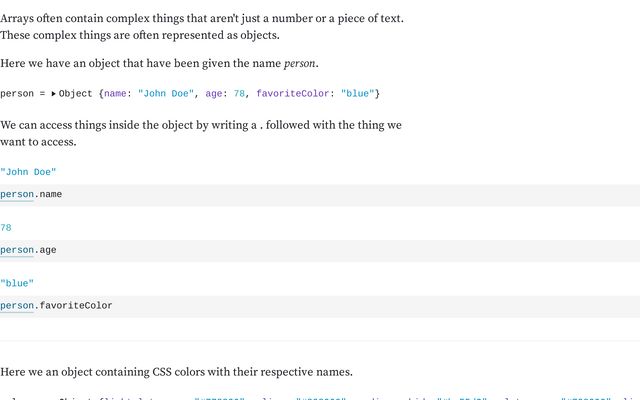This screenshot has height=400, width=640.
Task: Select the "blue" output value above person.favoriteColor
Action: point(17,283)
